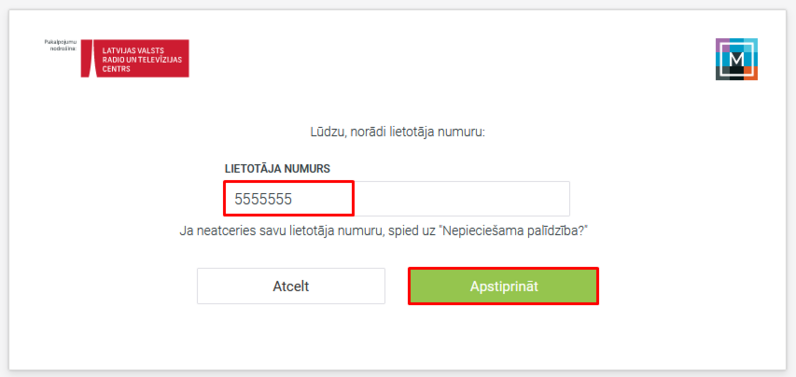Confirm with the green Apstiprināt button
The image size is (796, 377).
tap(504, 286)
